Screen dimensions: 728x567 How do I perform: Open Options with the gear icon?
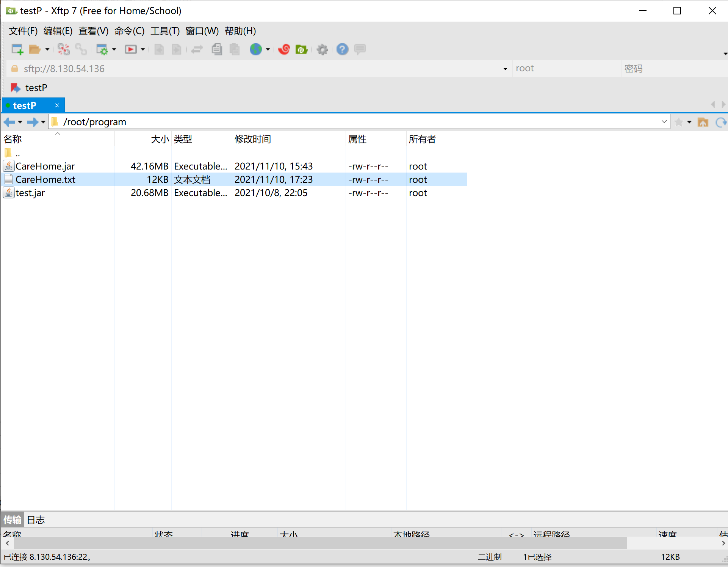tap(322, 49)
